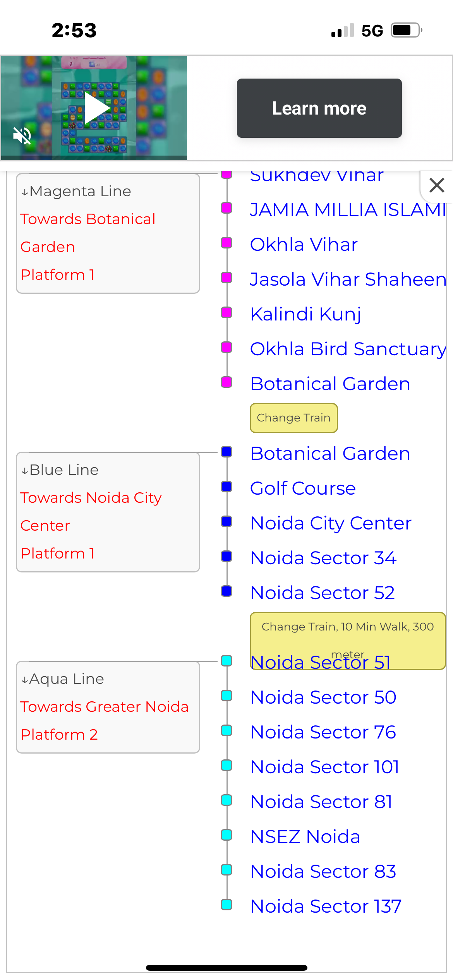The image size is (453, 980).
Task: Open the Noida Sector 137 station link
Action: coord(326,906)
